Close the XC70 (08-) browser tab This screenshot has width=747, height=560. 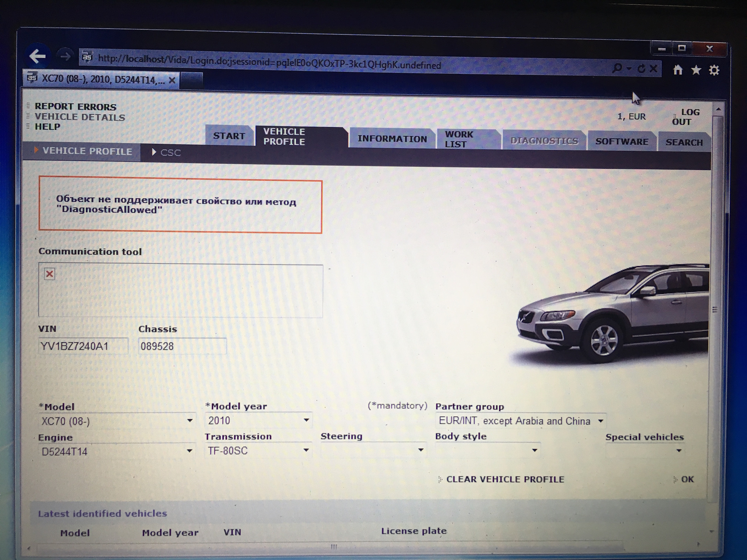172,80
